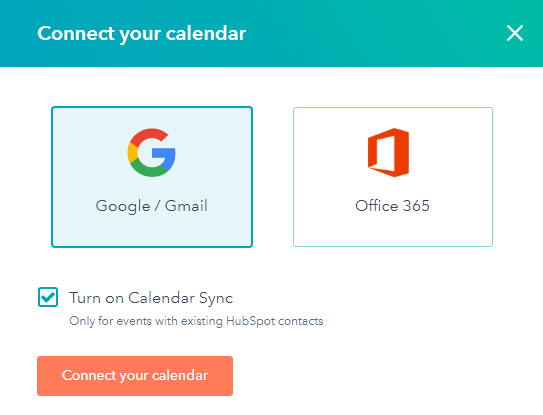The height and width of the screenshot is (415, 543).
Task: Select the Google / Gmail card
Action: pyautogui.click(x=152, y=177)
